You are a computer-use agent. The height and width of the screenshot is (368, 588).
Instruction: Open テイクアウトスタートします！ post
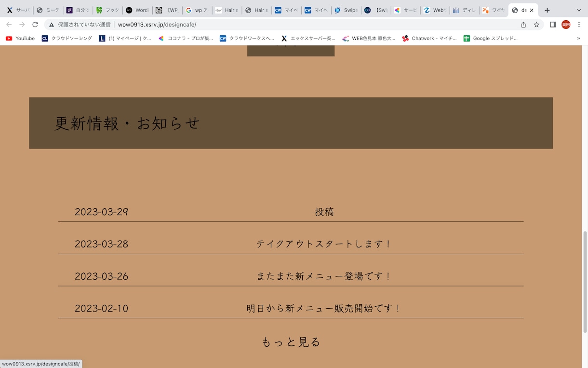pos(324,244)
